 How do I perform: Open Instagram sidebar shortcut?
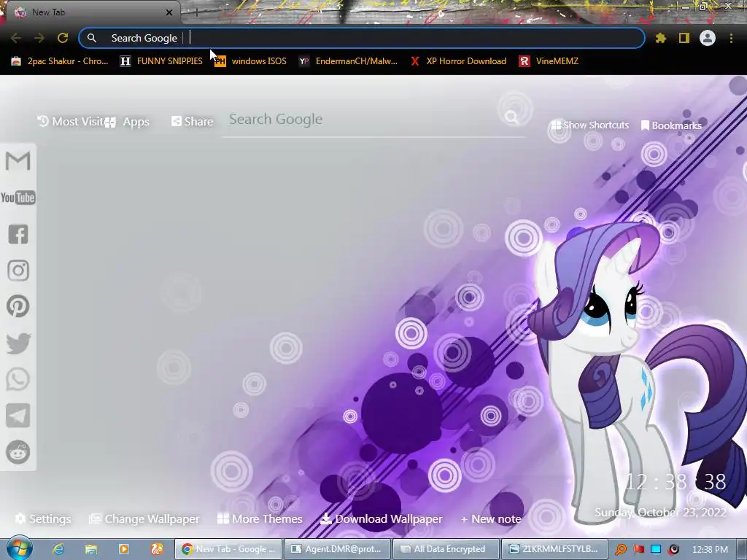(18, 271)
